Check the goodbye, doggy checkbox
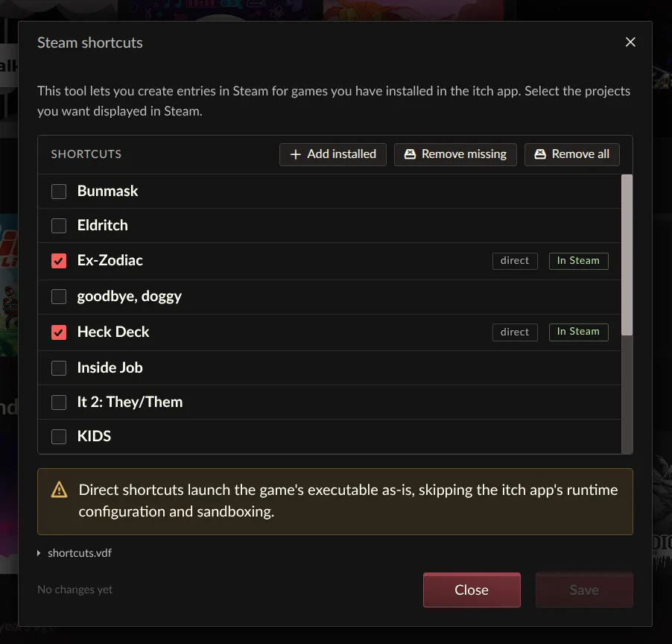672x644 pixels. (59, 296)
